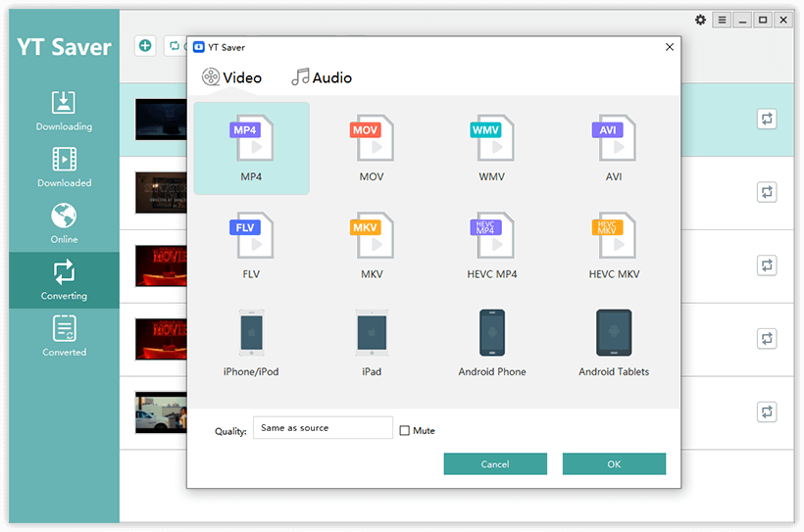The height and width of the screenshot is (532, 804).
Task: Click the last video thumbnail with van
Action: (x=161, y=412)
